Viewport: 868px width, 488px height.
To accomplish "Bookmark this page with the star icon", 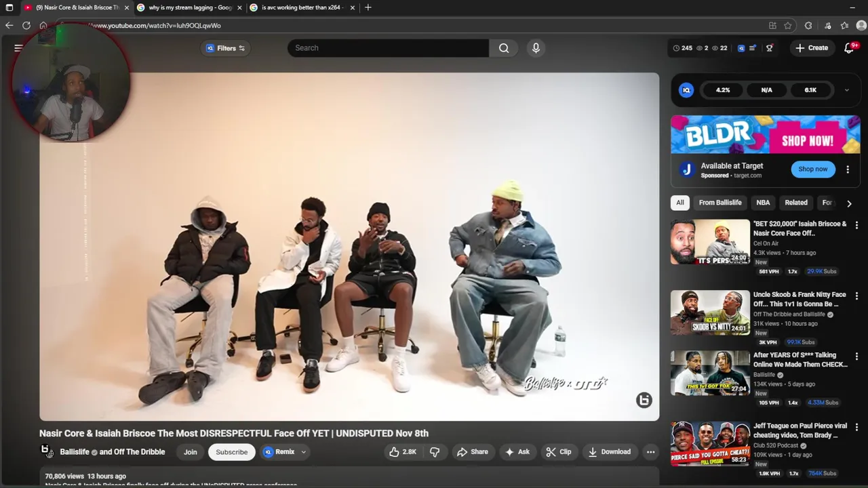I will point(788,26).
